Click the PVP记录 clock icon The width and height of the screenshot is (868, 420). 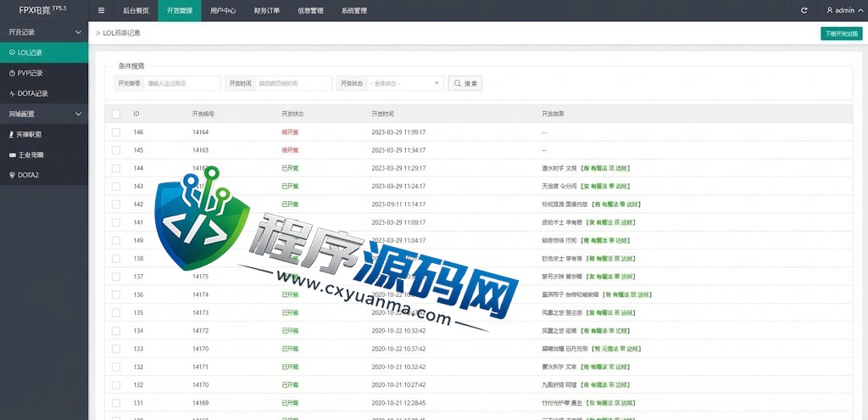tap(12, 73)
